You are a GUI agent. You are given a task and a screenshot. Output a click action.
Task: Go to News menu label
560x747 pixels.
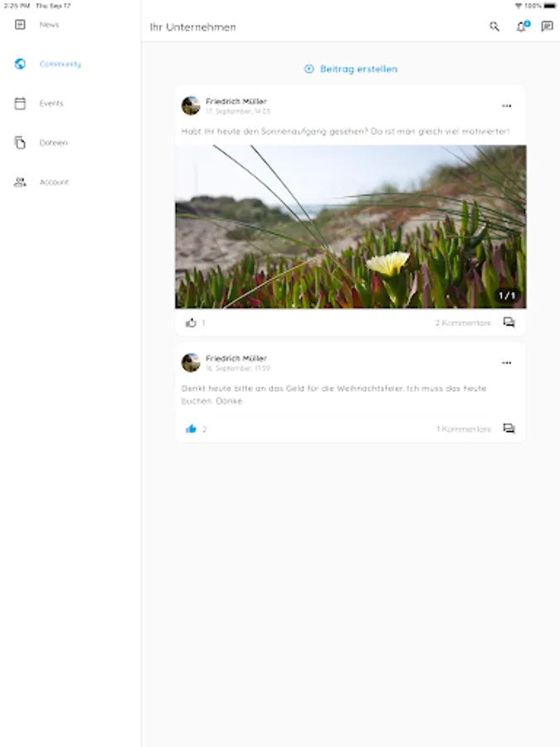(x=49, y=25)
